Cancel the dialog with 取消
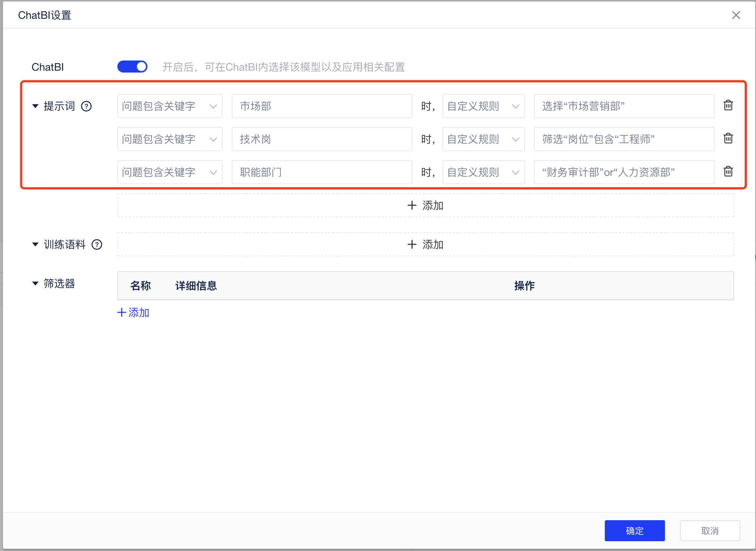756x551 pixels. pyautogui.click(x=710, y=531)
